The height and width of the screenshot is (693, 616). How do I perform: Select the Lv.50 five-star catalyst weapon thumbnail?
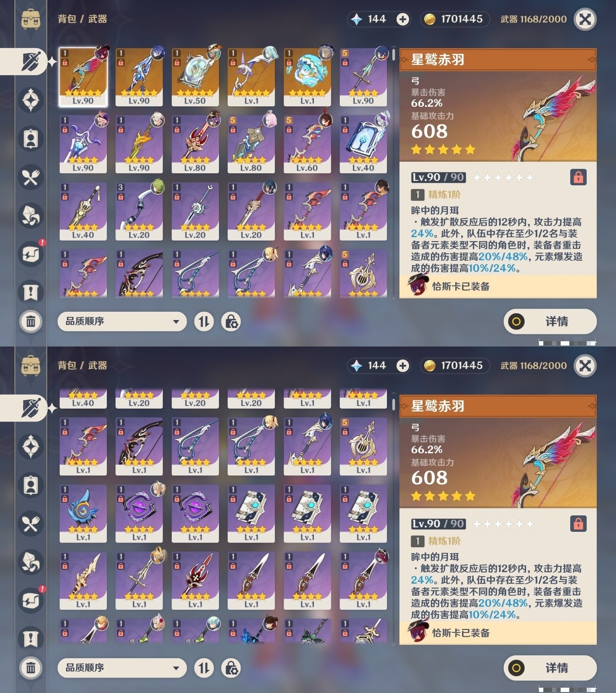tap(195, 77)
